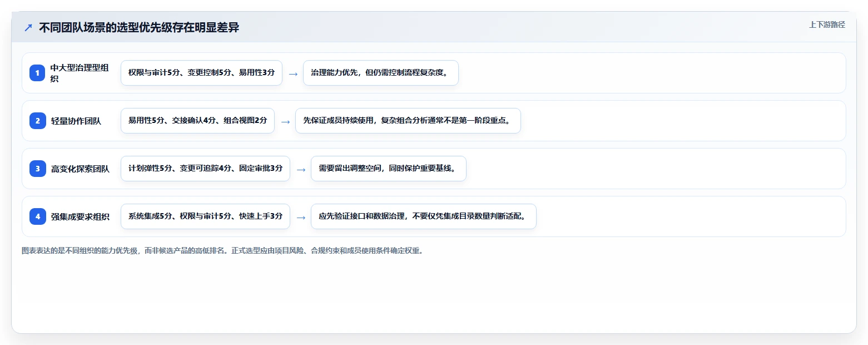
Task: Click the box 系统集成5分、权限与审计5分、快速上手3分
Action: (205, 216)
